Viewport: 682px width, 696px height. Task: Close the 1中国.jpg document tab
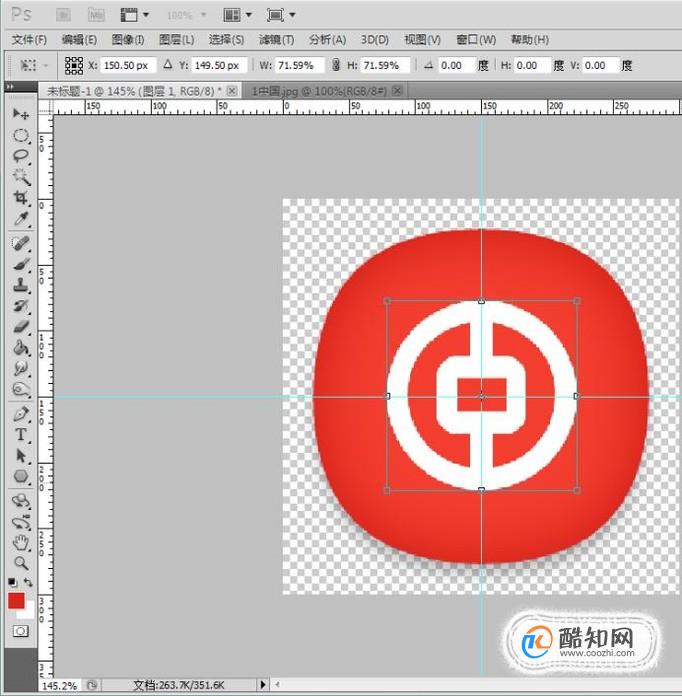click(397, 91)
